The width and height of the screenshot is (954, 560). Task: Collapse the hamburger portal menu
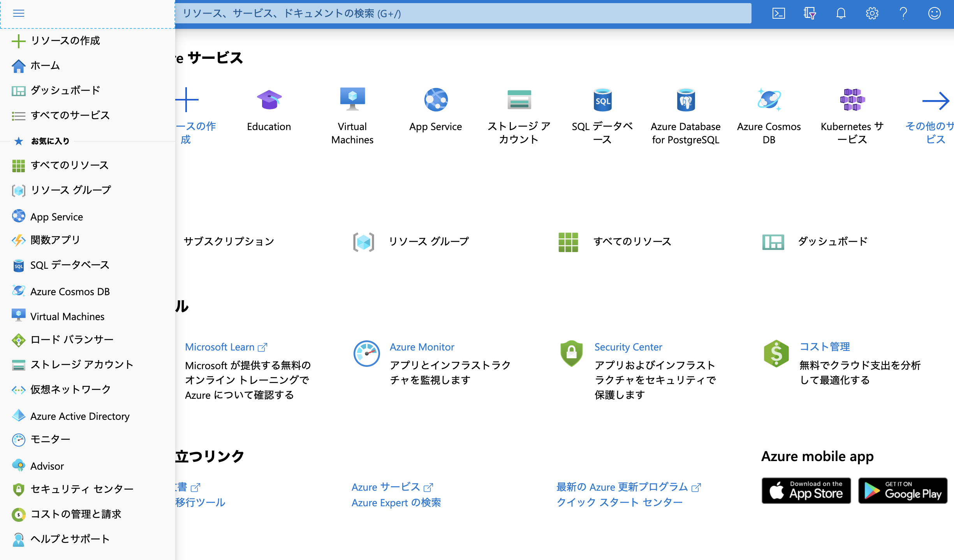point(18,14)
